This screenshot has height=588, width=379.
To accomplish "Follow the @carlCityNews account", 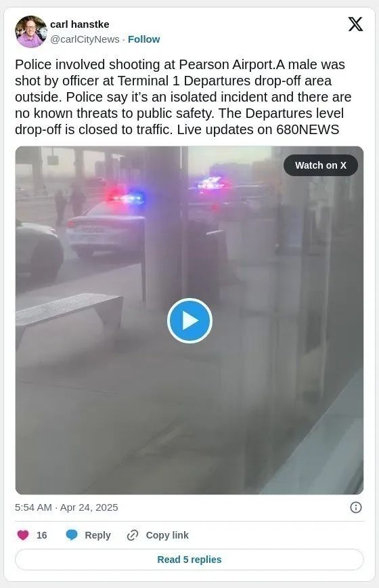I will coord(143,39).
